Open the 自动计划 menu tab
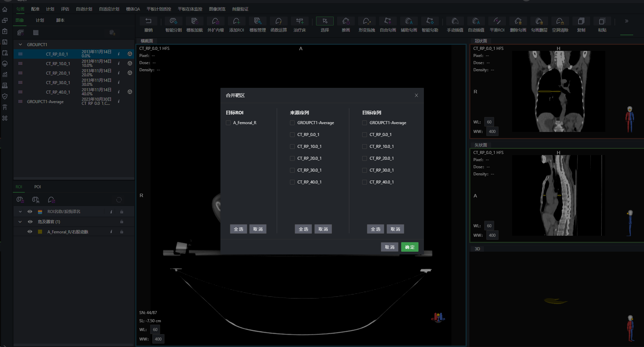 (84, 9)
